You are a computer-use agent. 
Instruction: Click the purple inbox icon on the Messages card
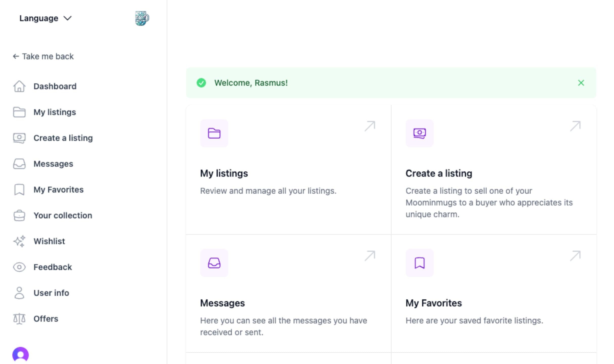(x=214, y=263)
